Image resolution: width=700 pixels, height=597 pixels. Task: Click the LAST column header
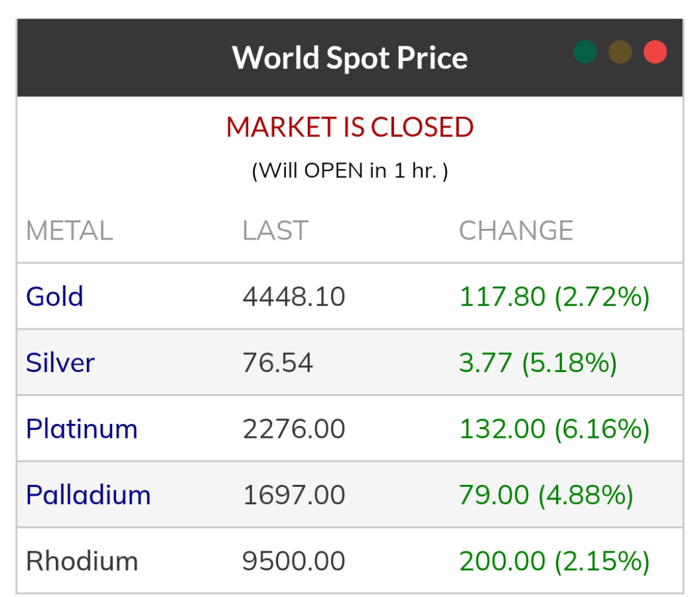(x=275, y=231)
